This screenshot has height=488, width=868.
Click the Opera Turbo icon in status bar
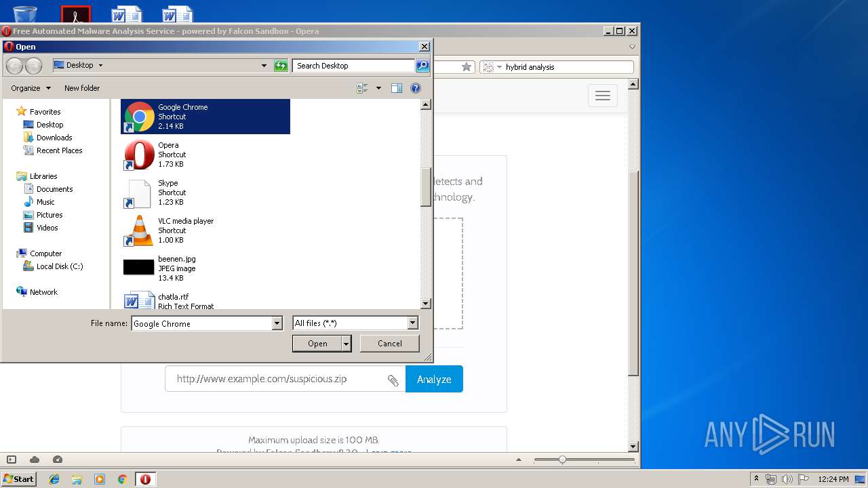point(58,460)
